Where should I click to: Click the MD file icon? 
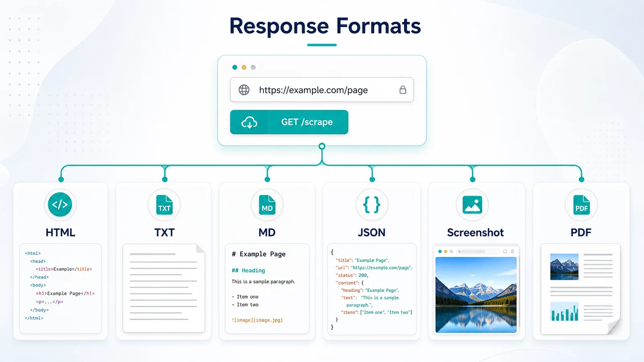pyautogui.click(x=267, y=205)
